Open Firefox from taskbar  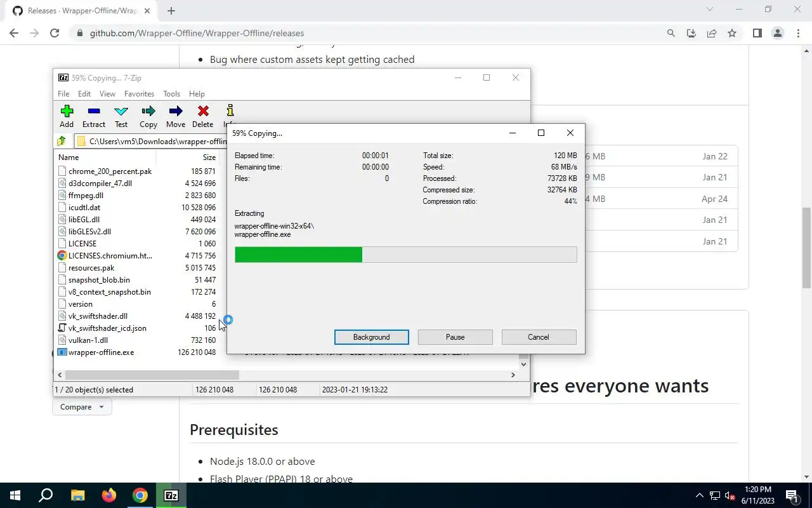tap(109, 495)
